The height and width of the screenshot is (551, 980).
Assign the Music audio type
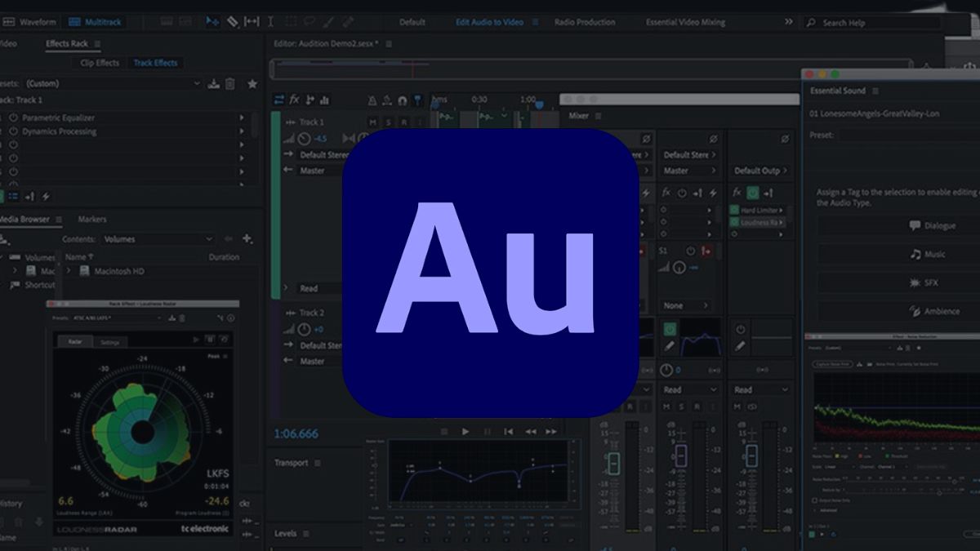[927, 254]
